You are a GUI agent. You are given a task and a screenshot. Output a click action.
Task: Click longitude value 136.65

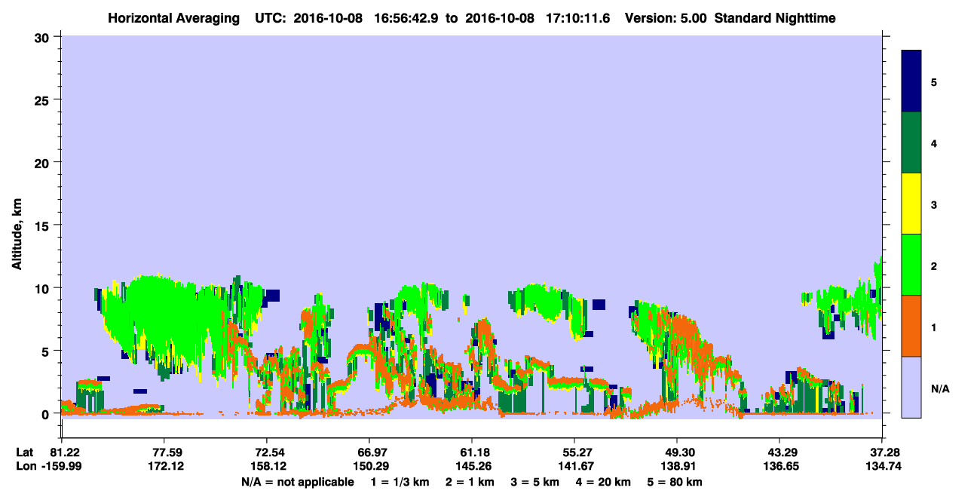point(779,466)
